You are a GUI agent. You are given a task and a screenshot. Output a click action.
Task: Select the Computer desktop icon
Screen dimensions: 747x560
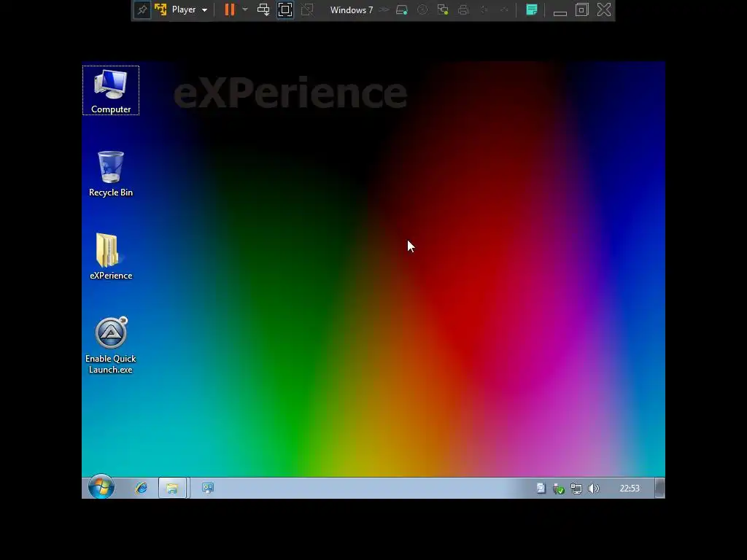tap(111, 90)
